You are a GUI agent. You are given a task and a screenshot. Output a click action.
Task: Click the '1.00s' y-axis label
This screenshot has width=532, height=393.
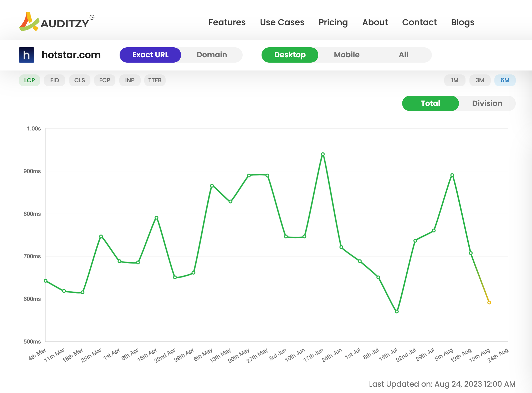point(34,129)
